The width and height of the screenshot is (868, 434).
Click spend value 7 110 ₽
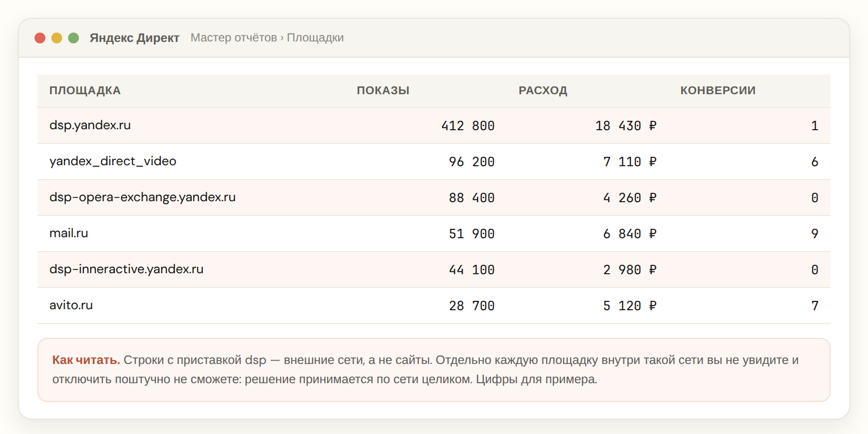click(x=630, y=162)
